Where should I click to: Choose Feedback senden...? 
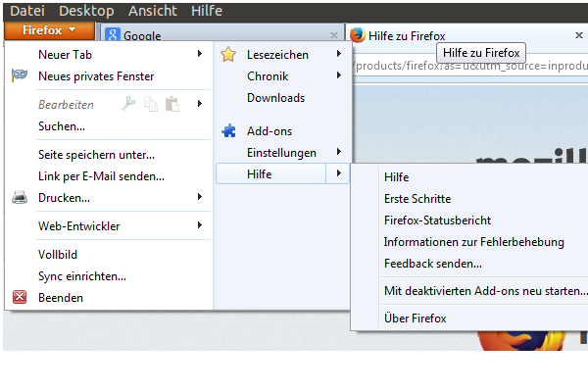[433, 264]
